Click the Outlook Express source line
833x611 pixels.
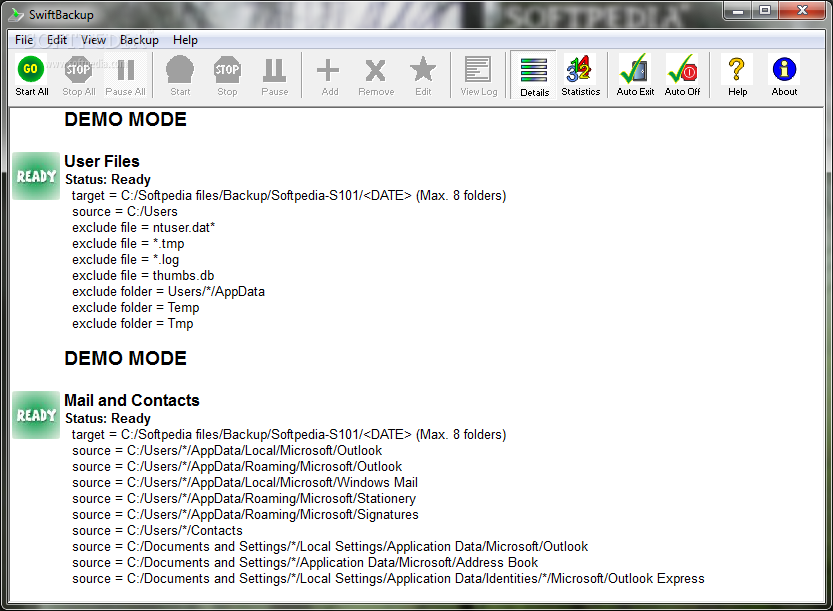pos(388,578)
